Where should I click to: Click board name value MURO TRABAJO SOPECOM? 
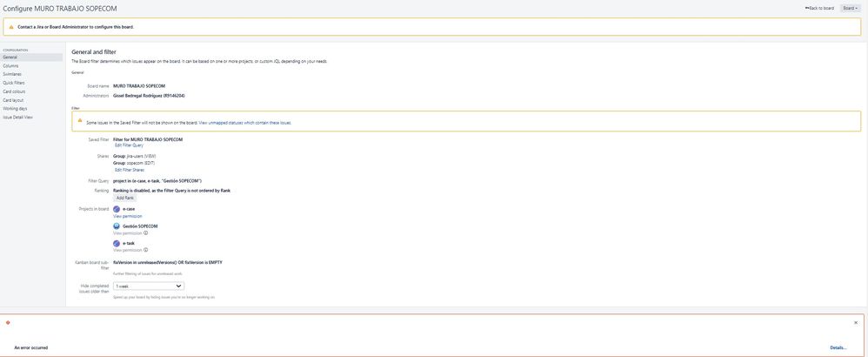139,86
